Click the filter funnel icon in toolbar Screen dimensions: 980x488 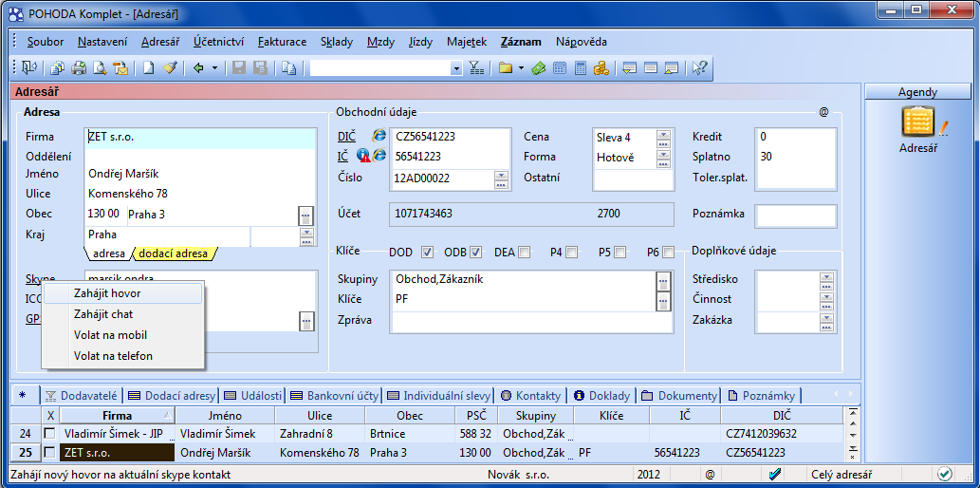476,68
